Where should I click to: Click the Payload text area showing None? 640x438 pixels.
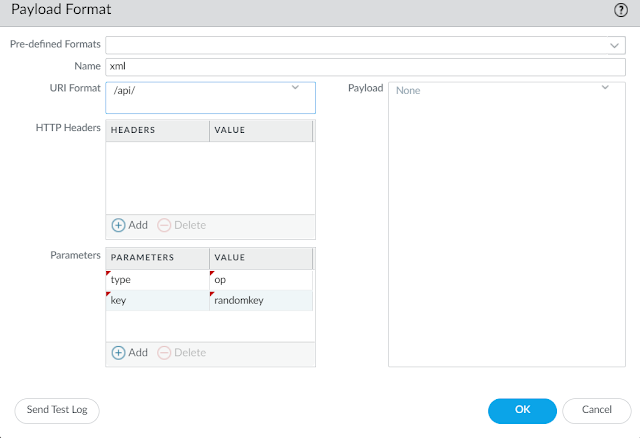pos(507,224)
